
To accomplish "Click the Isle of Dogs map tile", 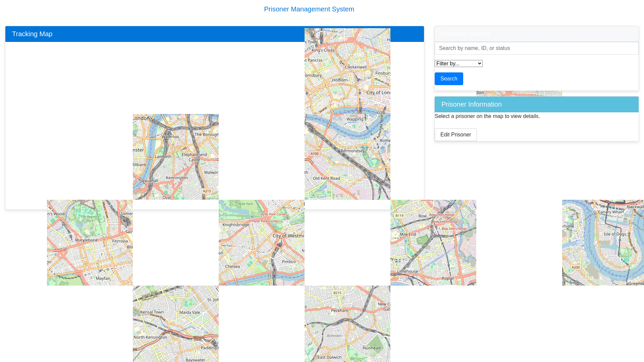I will (603, 243).
